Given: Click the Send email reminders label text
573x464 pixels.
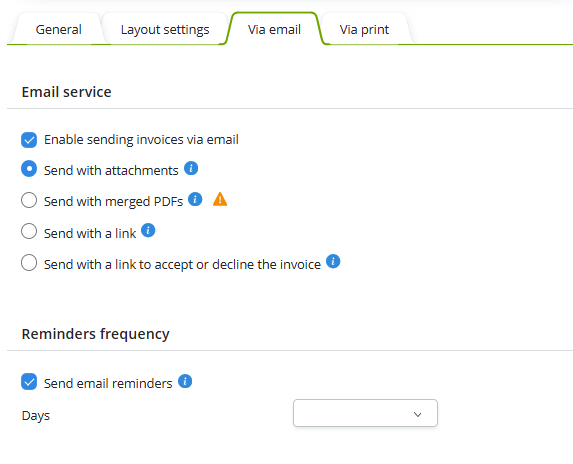Looking at the screenshot, I should tap(108, 383).
